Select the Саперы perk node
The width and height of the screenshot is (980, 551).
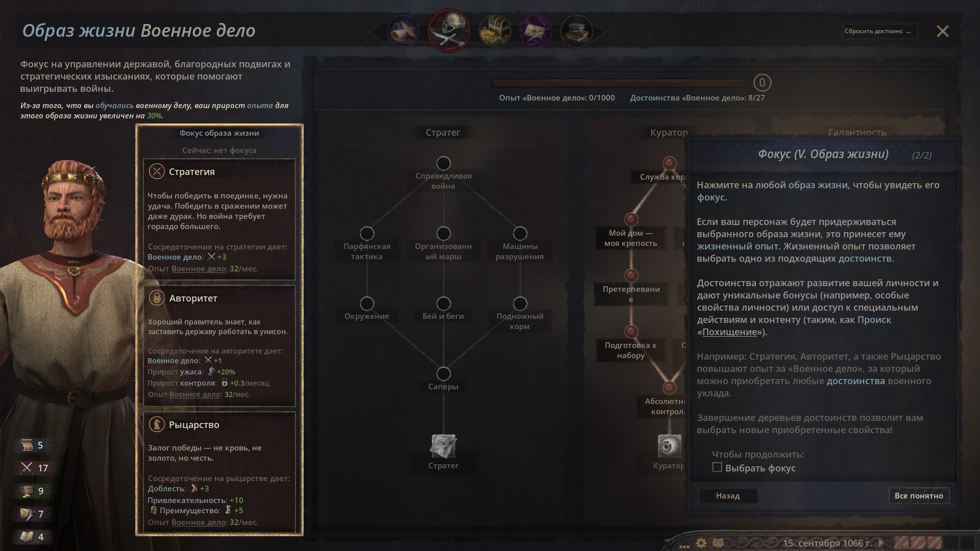[444, 373]
